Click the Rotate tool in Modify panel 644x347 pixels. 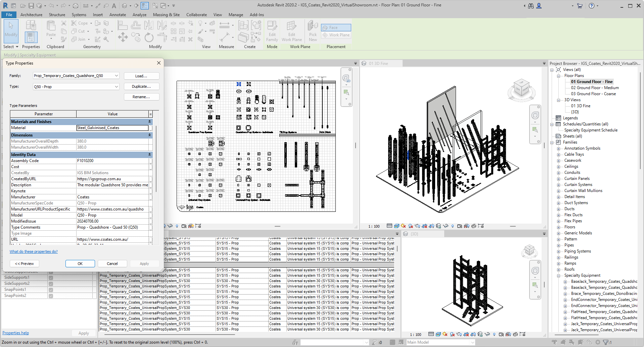[x=149, y=37]
